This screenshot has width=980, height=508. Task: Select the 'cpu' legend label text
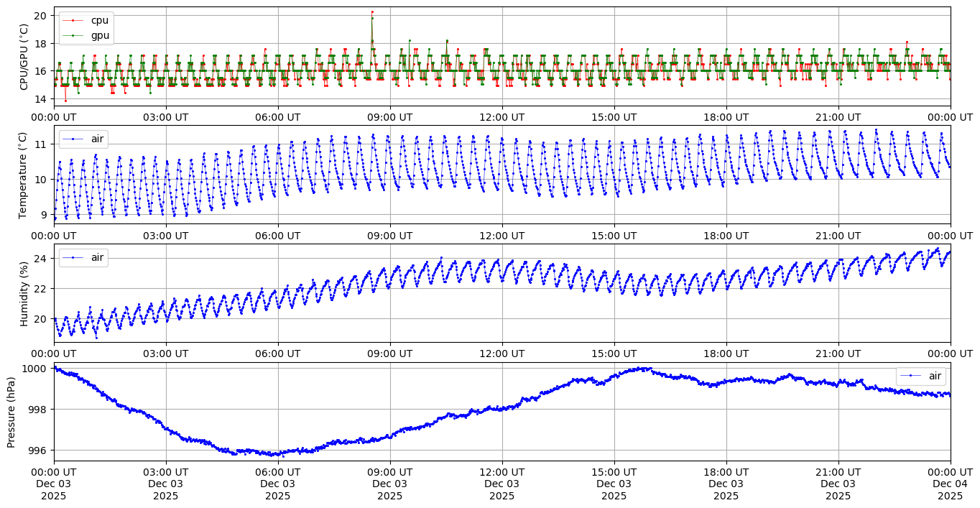[100, 20]
